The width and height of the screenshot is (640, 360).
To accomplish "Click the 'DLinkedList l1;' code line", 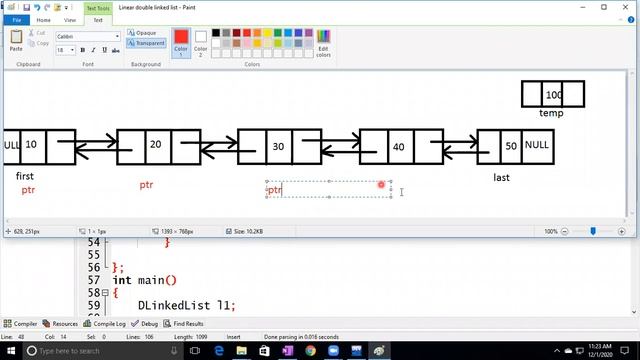I will point(187,305).
